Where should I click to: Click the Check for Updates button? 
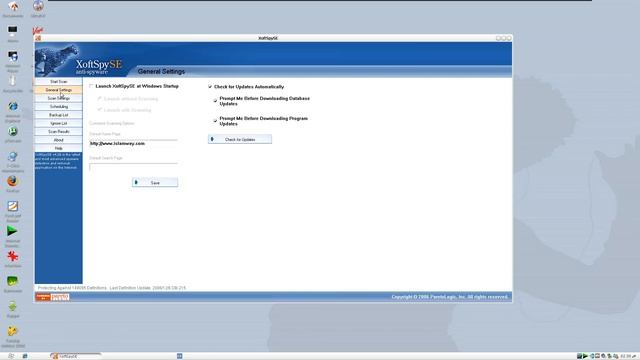tap(240, 139)
